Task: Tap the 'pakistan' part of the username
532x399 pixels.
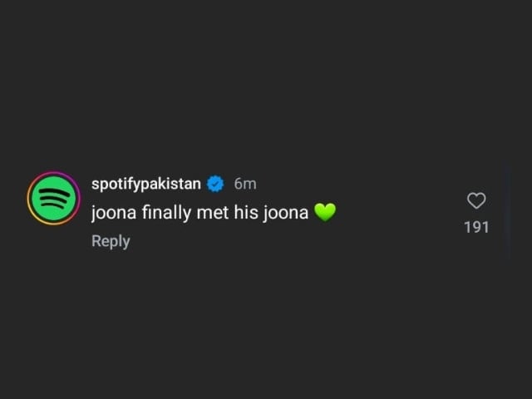Action: tap(170, 185)
